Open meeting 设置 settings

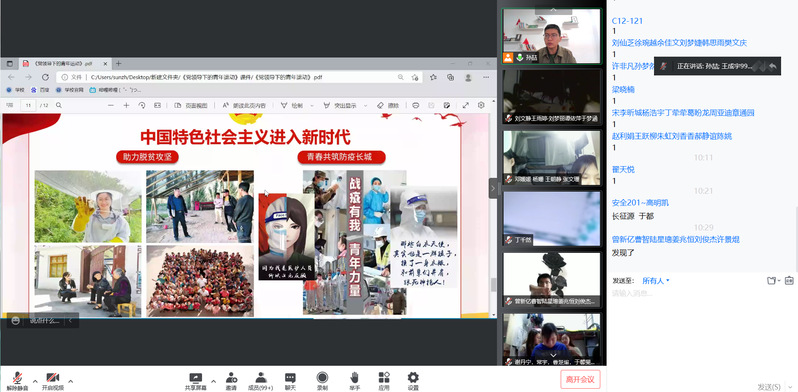(x=413, y=381)
